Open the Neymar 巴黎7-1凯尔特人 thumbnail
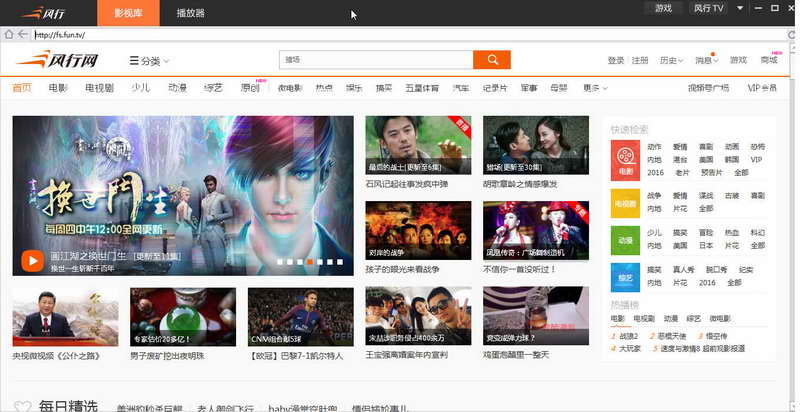 click(301, 317)
